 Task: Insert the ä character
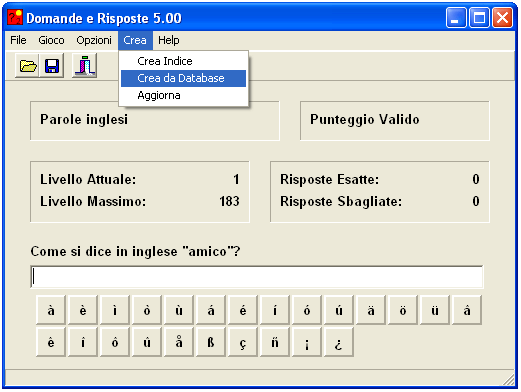click(x=371, y=310)
